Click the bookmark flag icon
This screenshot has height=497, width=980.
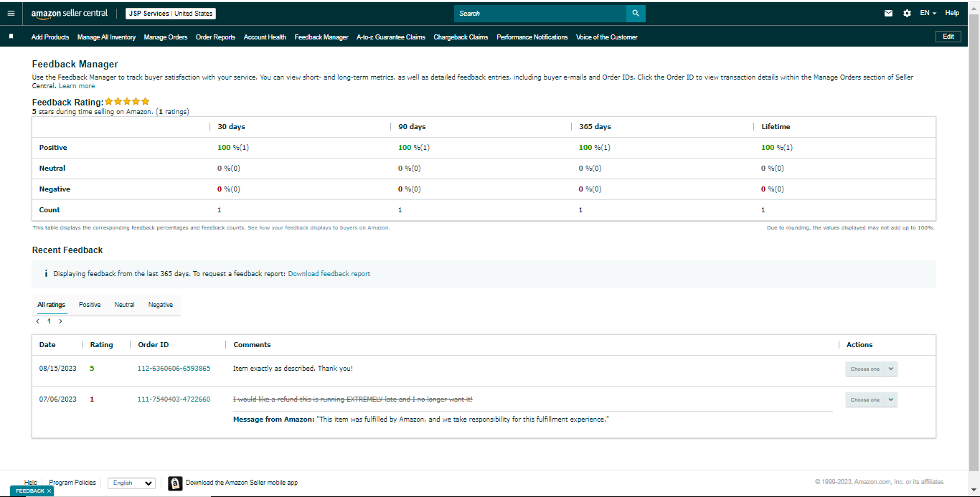[x=11, y=36]
